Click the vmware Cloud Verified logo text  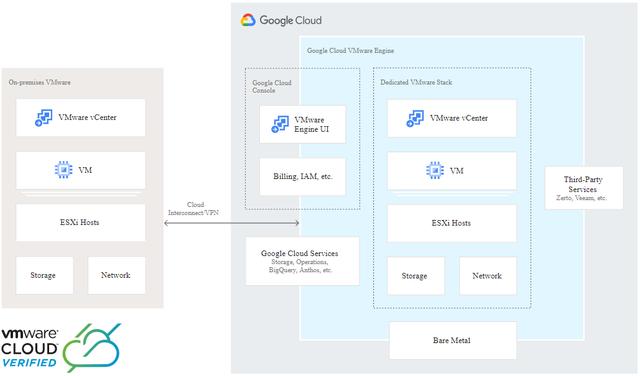(29, 348)
